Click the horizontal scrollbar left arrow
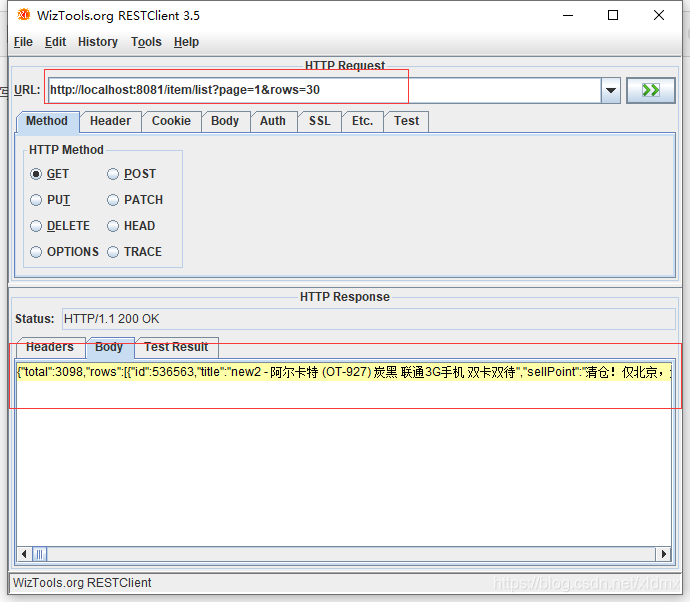The image size is (690, 602). (x=24, y=554)
